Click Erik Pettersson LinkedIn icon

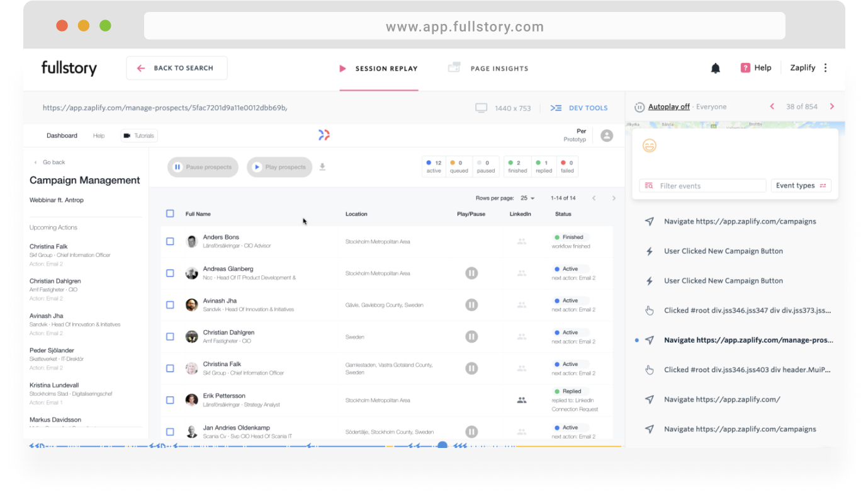pos(521,400)
